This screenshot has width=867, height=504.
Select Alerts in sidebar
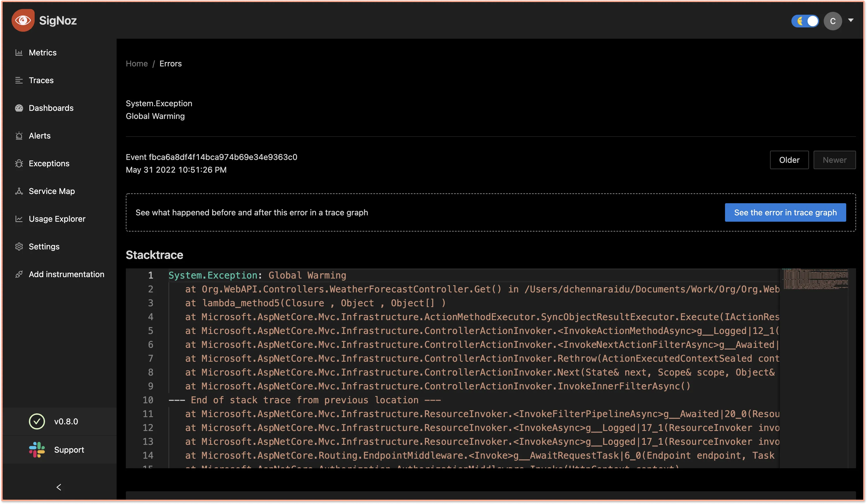[40, 136]
